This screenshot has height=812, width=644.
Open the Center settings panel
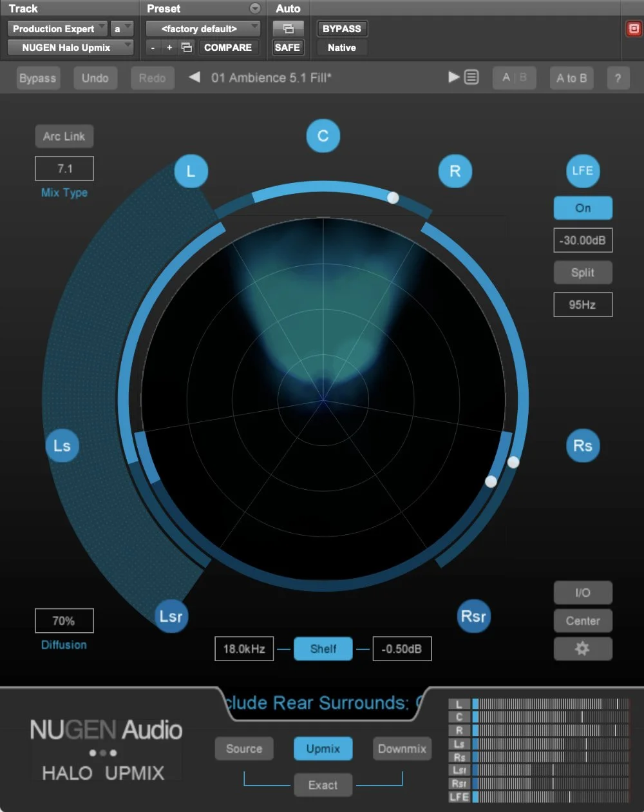[x=583, y=621]
